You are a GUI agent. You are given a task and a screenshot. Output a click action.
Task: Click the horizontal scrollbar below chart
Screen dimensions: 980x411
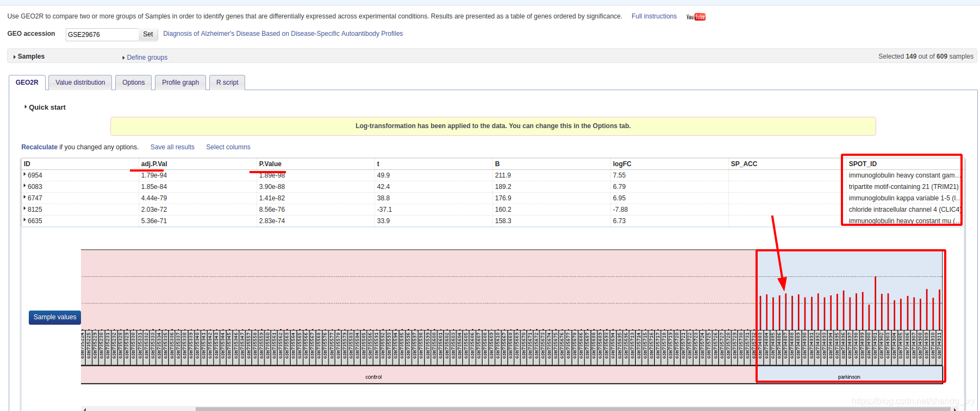[x=573, y=409]
